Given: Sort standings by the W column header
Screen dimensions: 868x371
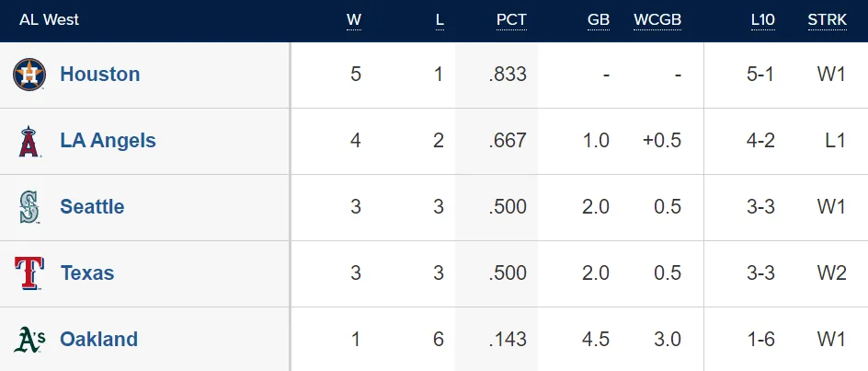Looking at the screenshot, I should (x=354, y=20).
